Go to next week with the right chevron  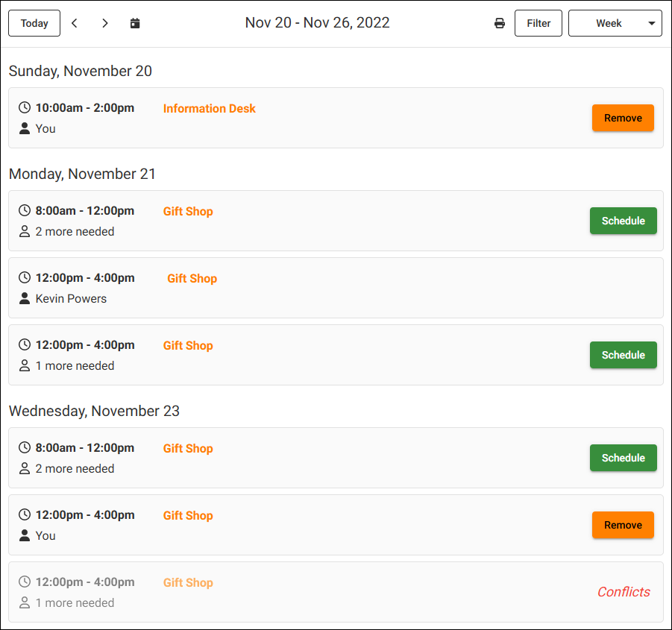[105, 23]
